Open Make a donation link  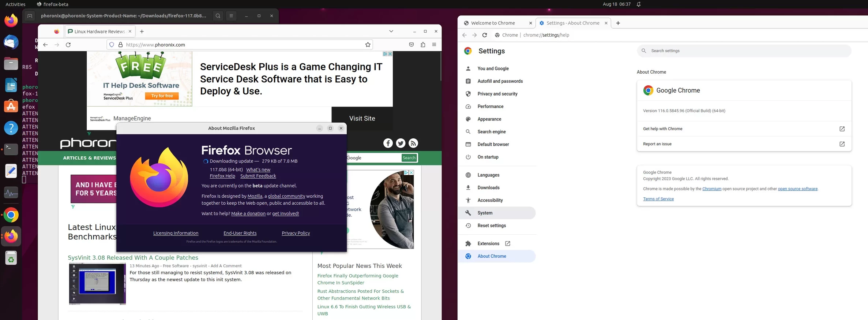248,213
